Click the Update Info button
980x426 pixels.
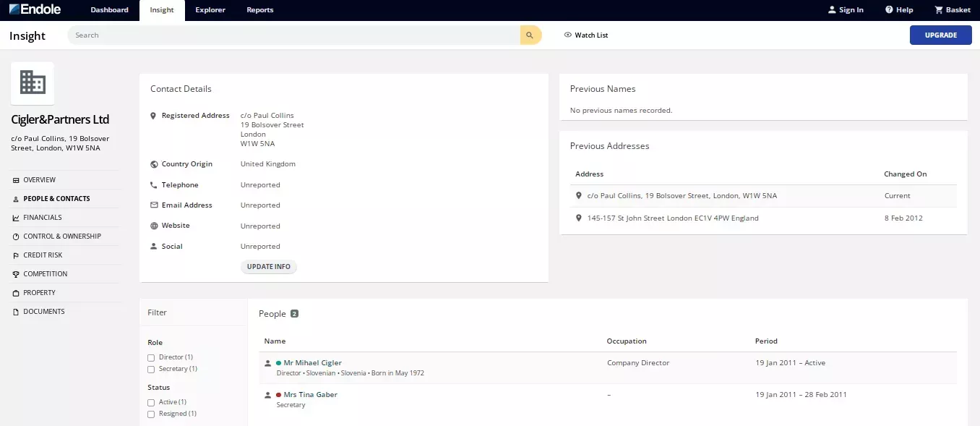pyautogui.click(x=268, y=267)
